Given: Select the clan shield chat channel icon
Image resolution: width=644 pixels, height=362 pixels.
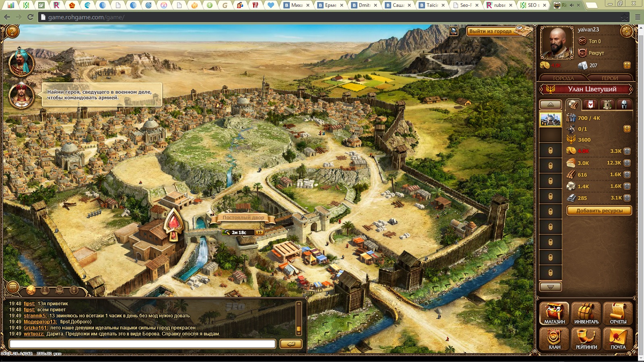Looking at the screenshot, I should click(x=60, y=290).
